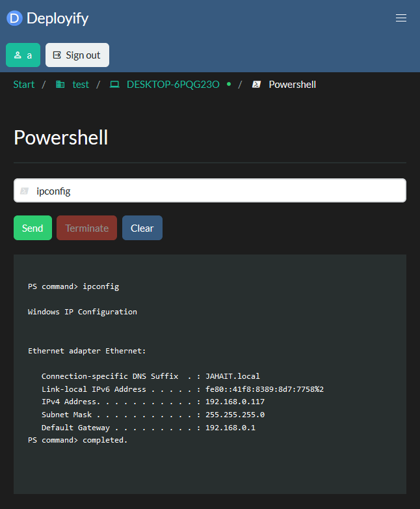Click the Powershell icon in breadcrumb
The height and width of the screenshot is (509, 420).
257,85
